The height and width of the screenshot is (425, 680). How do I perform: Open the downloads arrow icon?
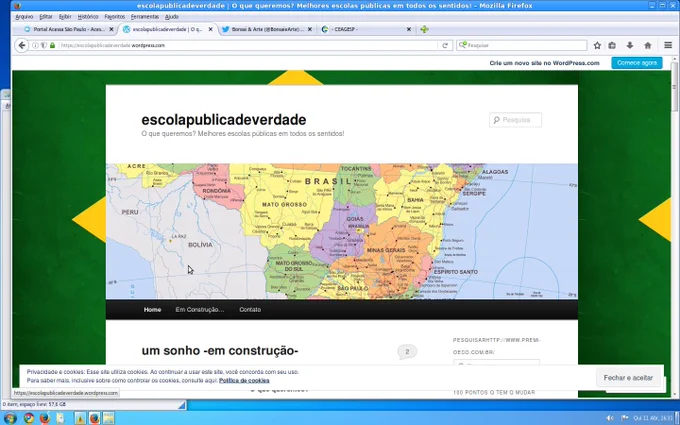(630, 45)
